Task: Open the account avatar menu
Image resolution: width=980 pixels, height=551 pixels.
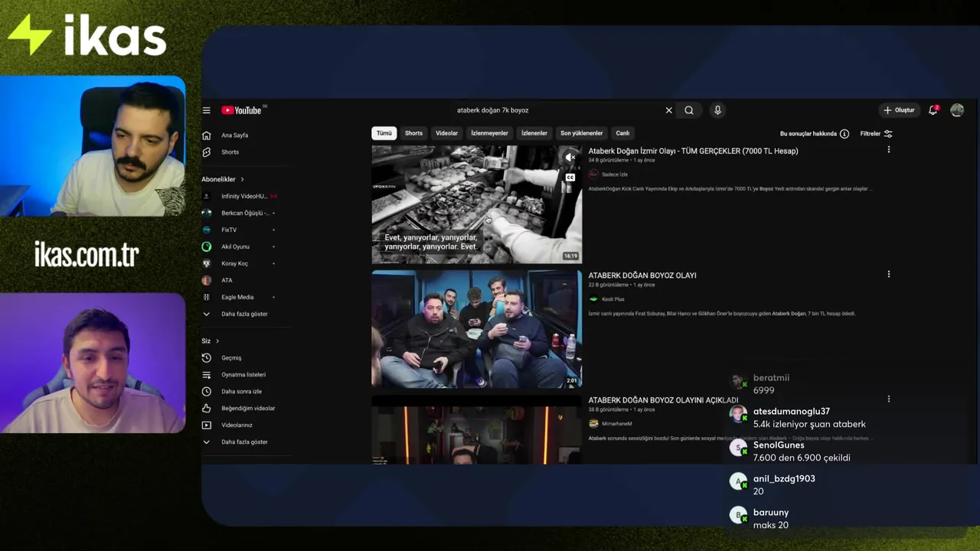Action: 957,110
